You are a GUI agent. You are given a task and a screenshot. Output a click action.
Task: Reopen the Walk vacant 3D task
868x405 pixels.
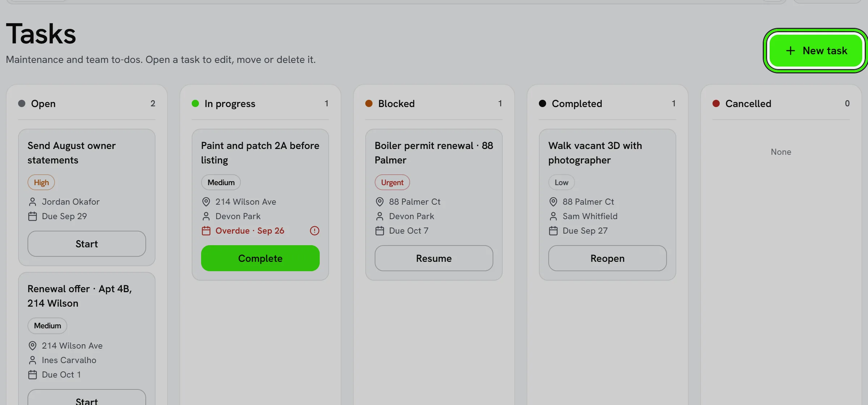click(608, 258)
